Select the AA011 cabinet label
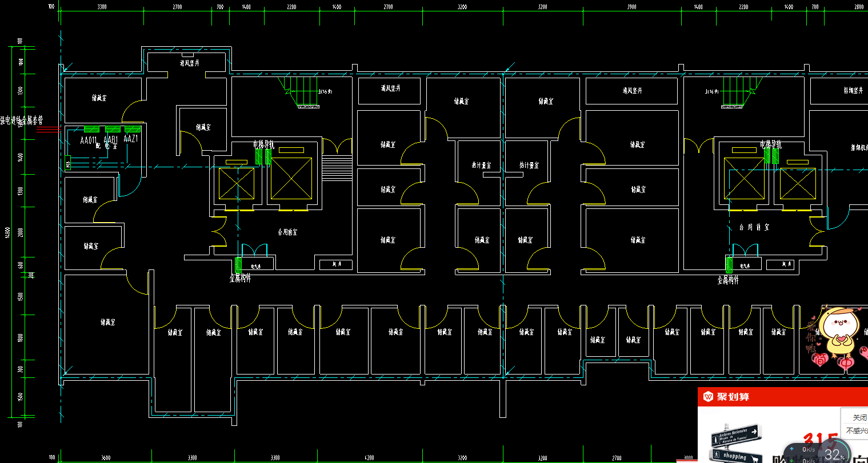The image size is (868, 463). pyautogui.click(x=89, y=140)
